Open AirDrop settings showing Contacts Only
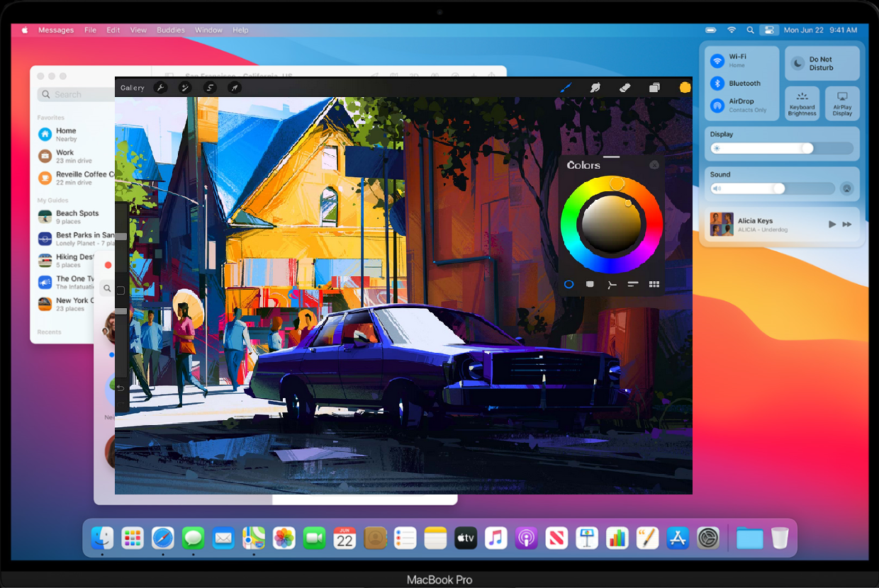 click(717, 106)
